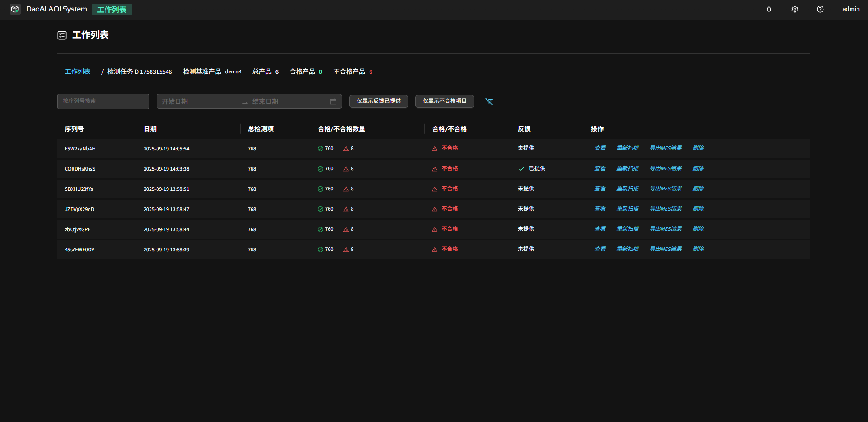Image resolution: width=868 pixels, height=422 pixels.
Task: Open the admin user menu
Action: click(851, 9)
